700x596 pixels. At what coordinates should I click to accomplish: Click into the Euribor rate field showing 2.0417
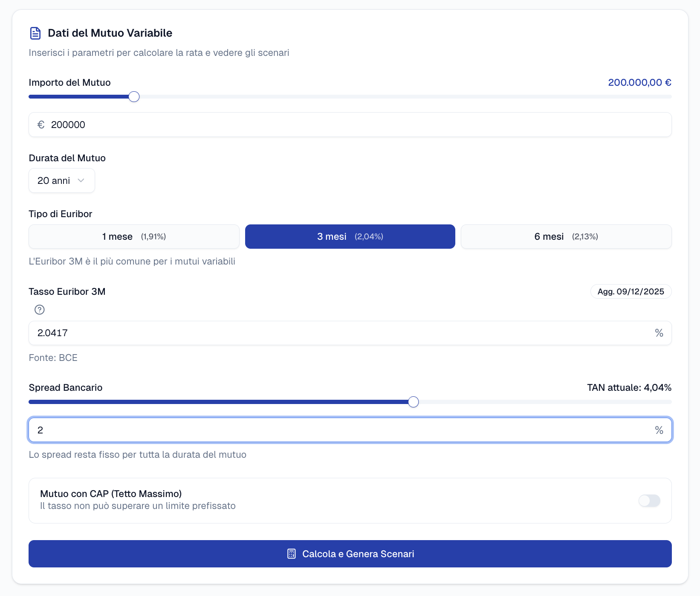[341, 333]
